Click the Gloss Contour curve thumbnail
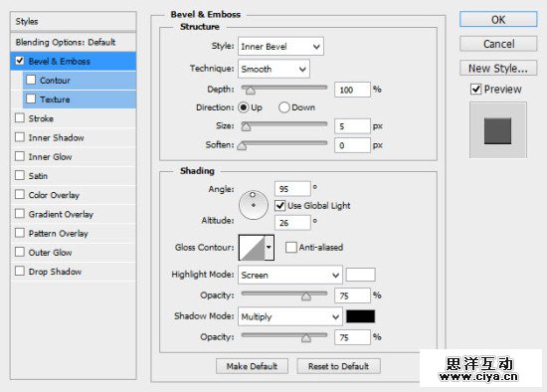 point(252,248)
